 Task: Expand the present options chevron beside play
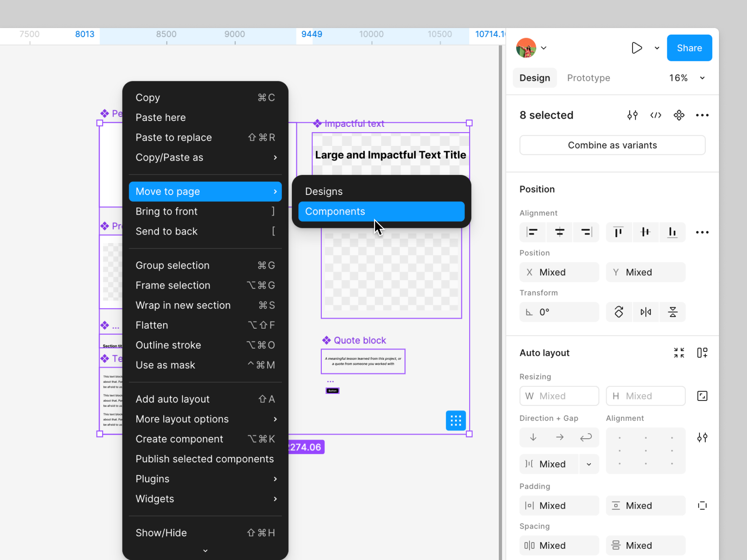(x=657, y=48)
